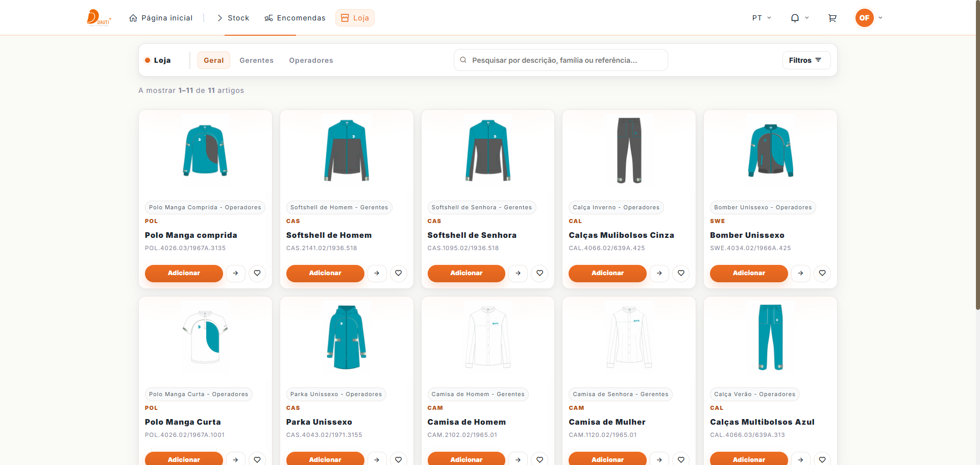Open details arrow for Bomber Unissexo

(x=800, y=273)
